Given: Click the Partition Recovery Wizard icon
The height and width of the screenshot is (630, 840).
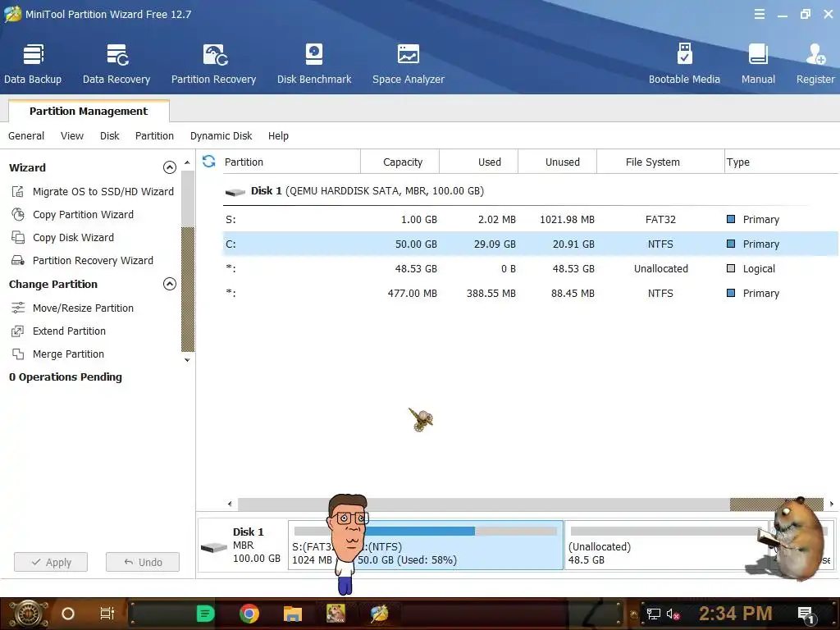Looking at the screenshot, I should point(18,260).
